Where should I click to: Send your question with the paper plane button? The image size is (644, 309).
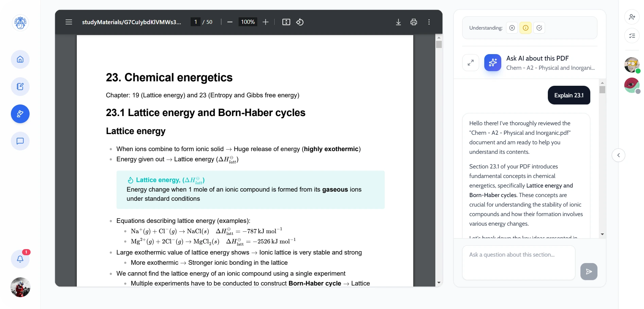[x=589, y=271]
